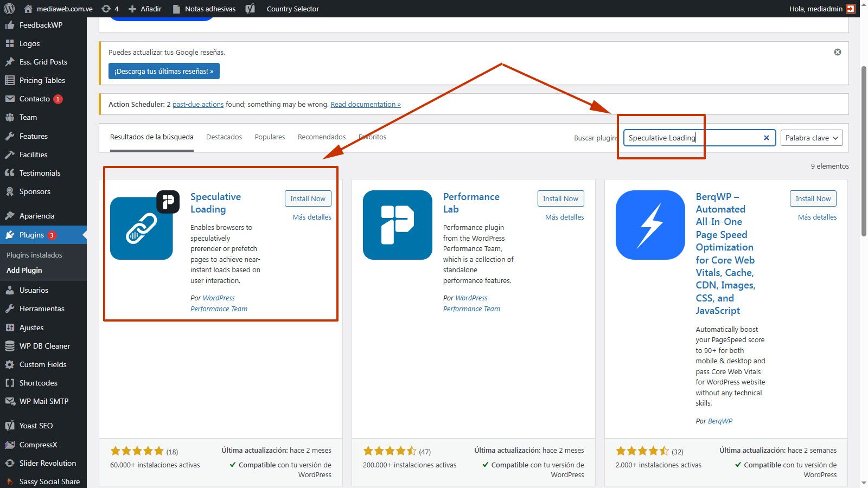Open Más detalles for BerqWP
Screen dimensions: 868x488
818,217
